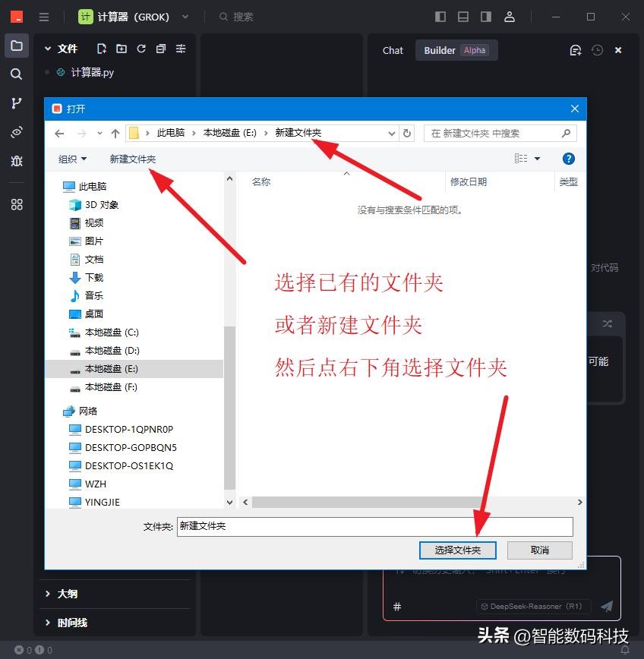Switch to the Chat tab

(x=392, y=50)
